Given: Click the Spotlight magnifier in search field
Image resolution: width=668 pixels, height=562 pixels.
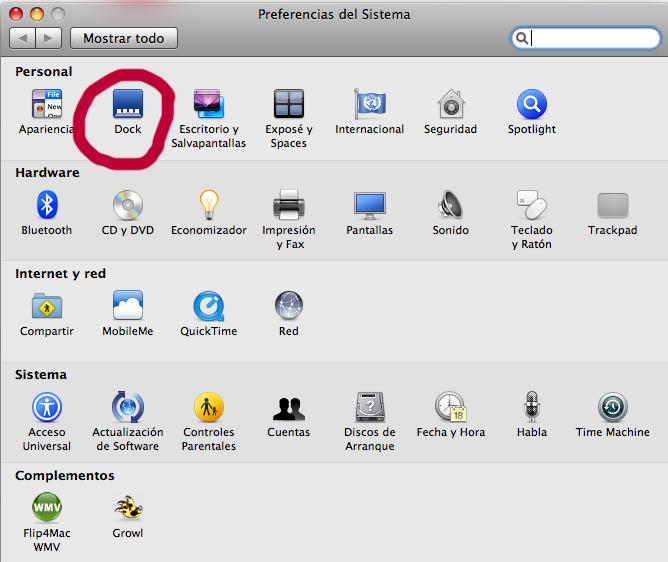Looking at the screenshot, I should (x=522, y=38).
